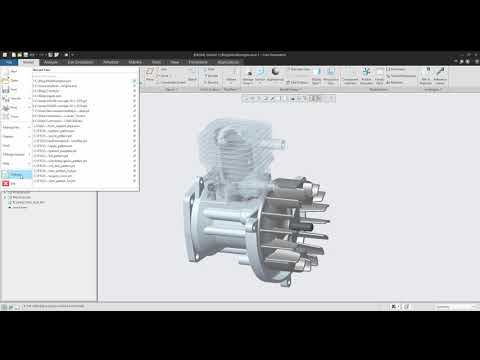Viewport: 480px width, 360px height.
Task: Open the Live Simulation ribbon tab
Action: coord(80,62)
